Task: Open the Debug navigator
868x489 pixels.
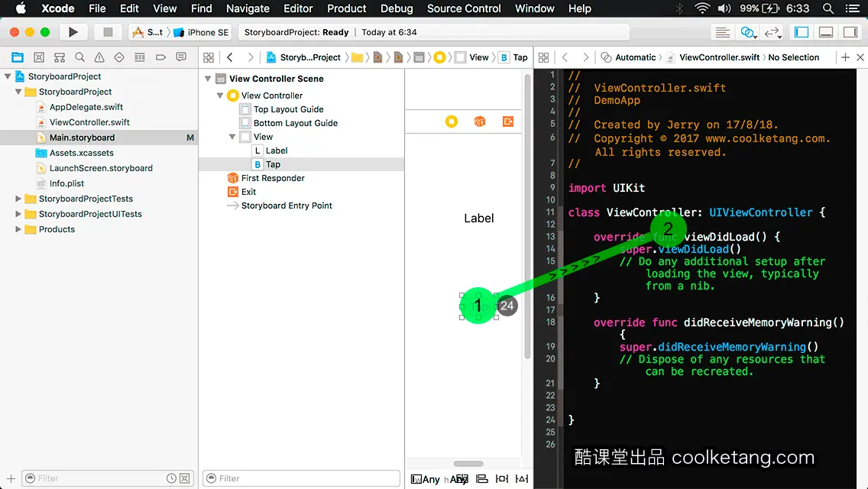Action: coord(140,57)
